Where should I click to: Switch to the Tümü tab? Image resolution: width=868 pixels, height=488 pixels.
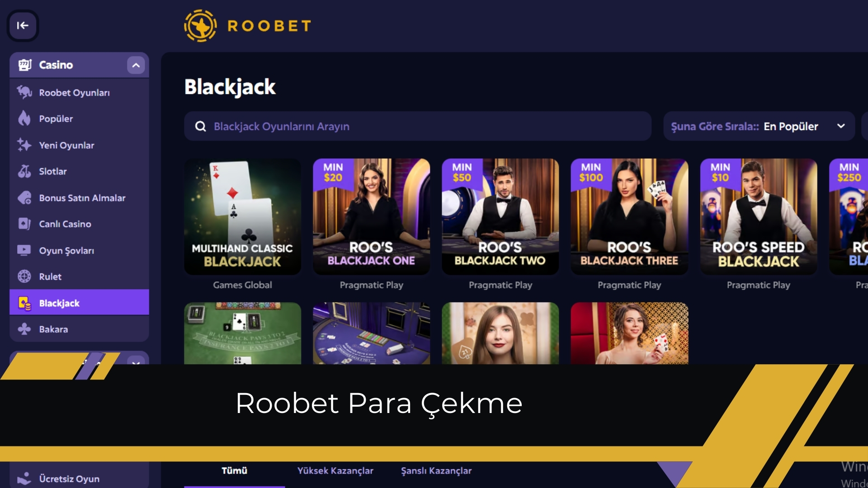pyautogui.click(x=234, y=471)
